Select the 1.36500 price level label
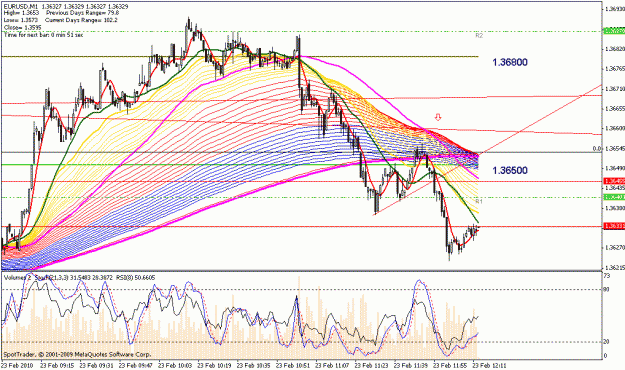625x370 pixels. (510, 171)
